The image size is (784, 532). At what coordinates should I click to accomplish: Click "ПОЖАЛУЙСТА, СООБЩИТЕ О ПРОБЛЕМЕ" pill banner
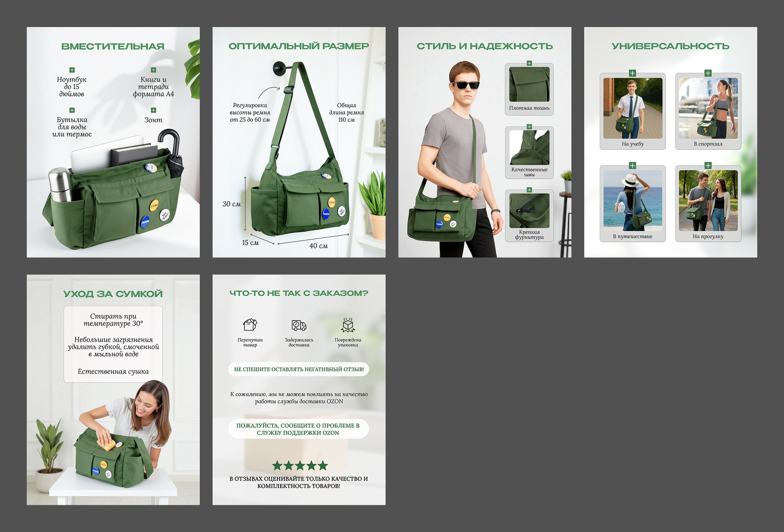point(298,429)
